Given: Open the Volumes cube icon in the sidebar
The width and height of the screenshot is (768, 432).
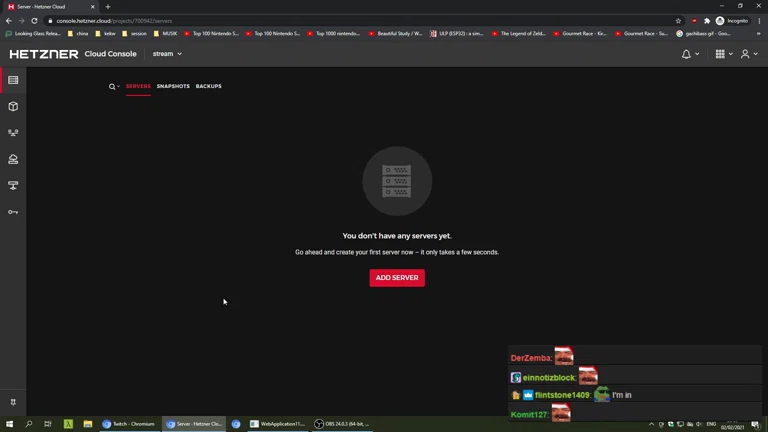Looking at the screenshot, I should pyautogui.click(x=13, y=106).
